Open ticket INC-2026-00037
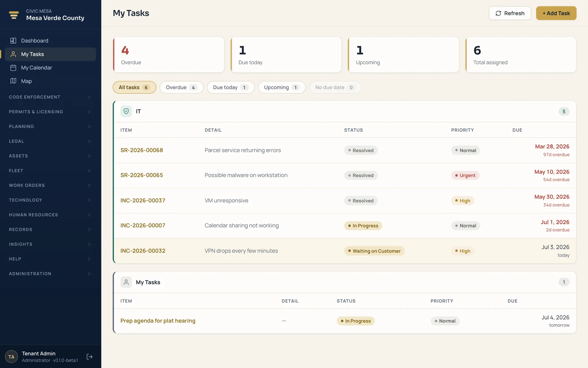 (x=143, y=201)
